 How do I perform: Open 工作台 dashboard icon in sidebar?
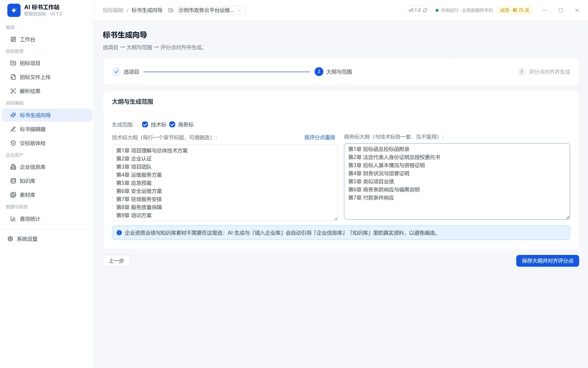tap(13, 39)
